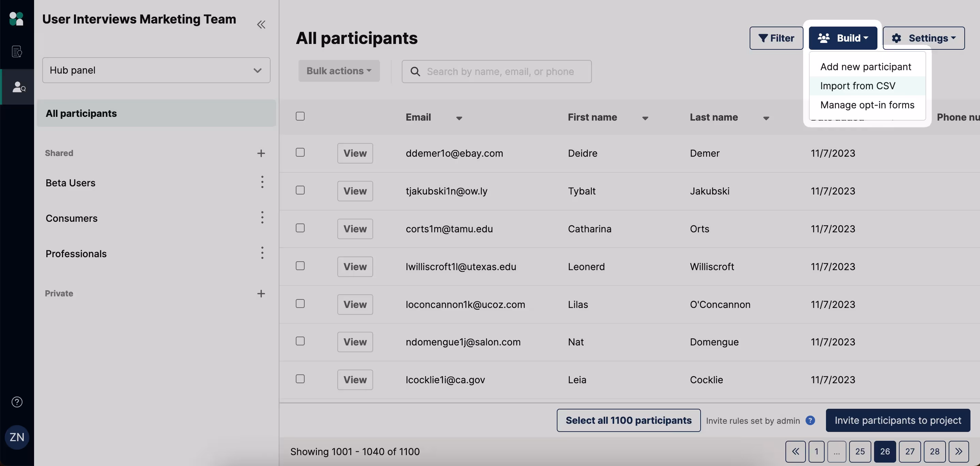Select checkbox for Deidre Demer row

coord(300,153)
